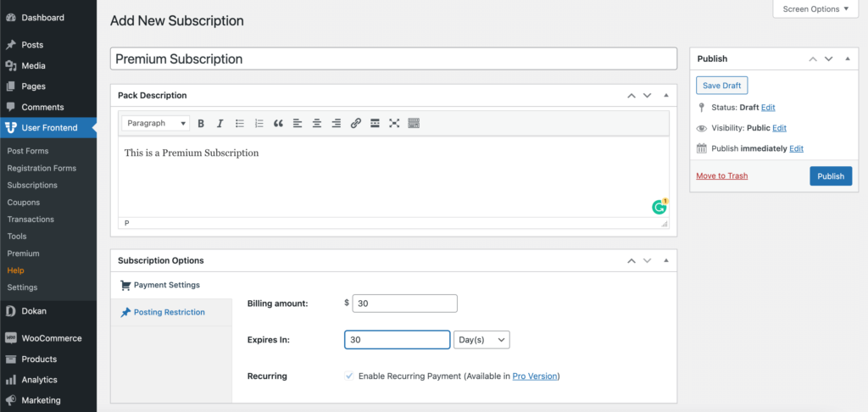Open the Transactions submenu item
The height and width of the screenshot is (412, 868).
point(31,220)
